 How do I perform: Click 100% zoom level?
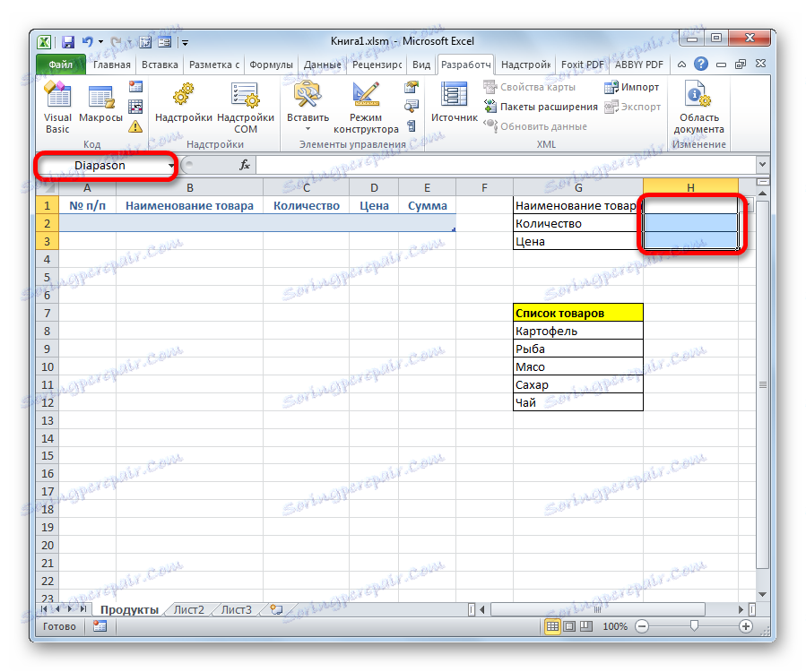pos(615,626)
